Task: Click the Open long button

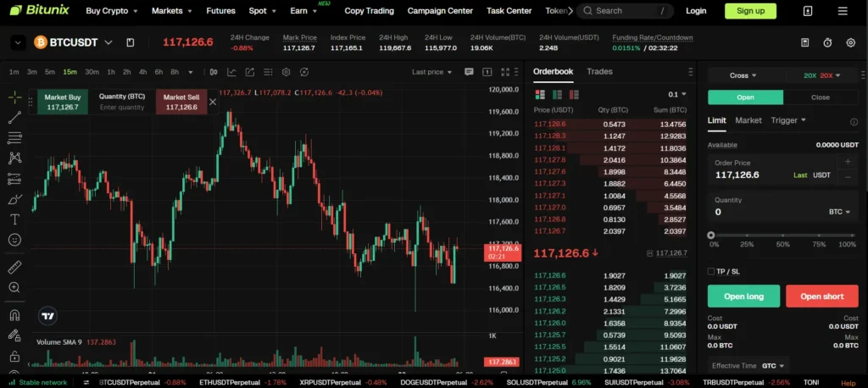Action: pos(743,297)
